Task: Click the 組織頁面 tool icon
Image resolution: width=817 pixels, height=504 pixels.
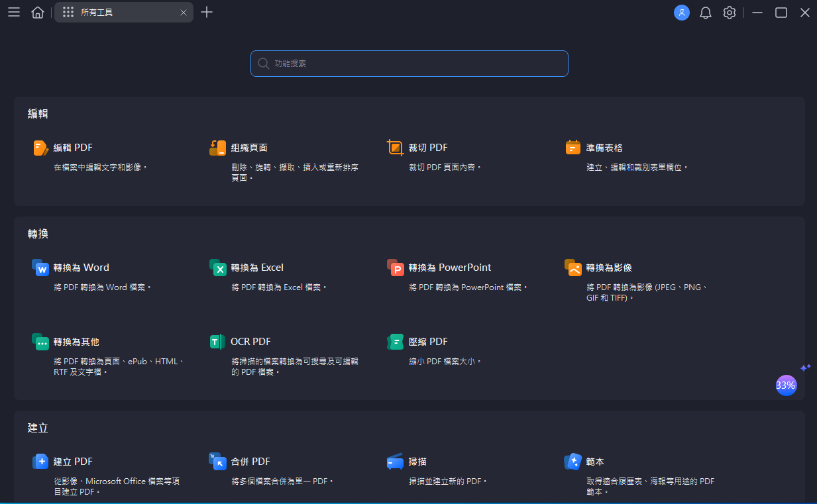Action: (x=217, y=148)
